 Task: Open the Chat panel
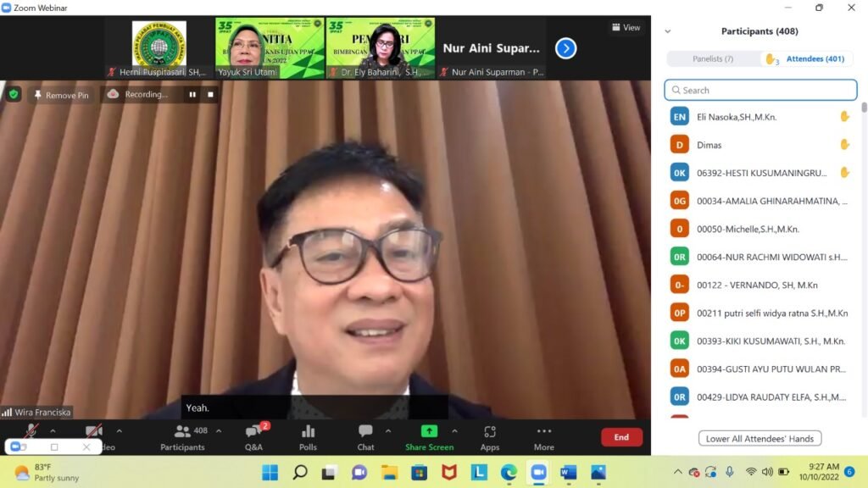coord(365,437)
